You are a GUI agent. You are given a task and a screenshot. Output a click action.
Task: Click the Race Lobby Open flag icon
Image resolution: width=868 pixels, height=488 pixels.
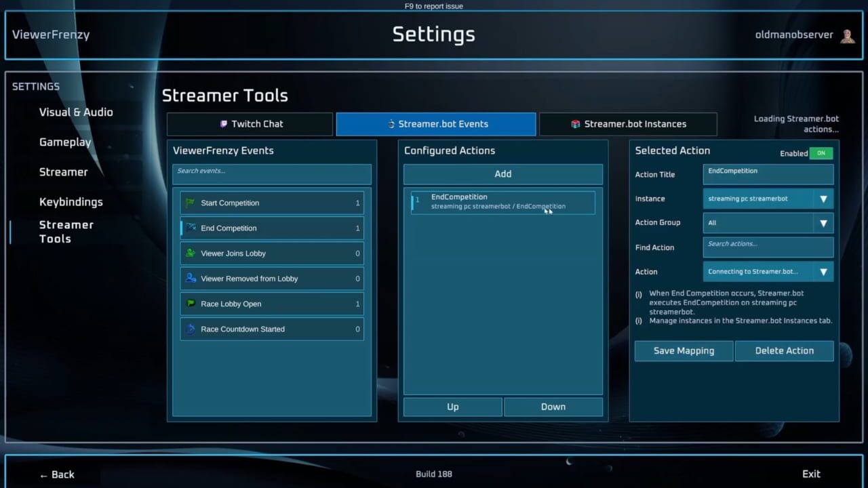191,304
